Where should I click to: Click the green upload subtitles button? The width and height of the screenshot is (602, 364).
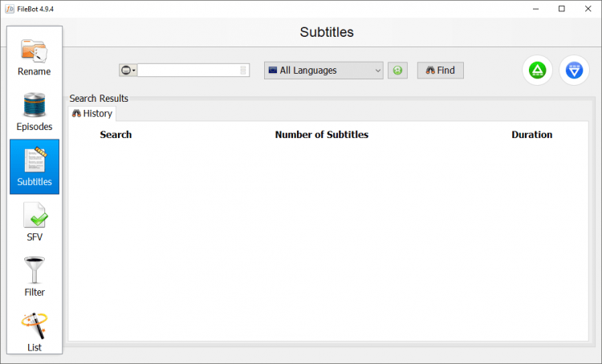pyautogui.click(x=537, y=71)
